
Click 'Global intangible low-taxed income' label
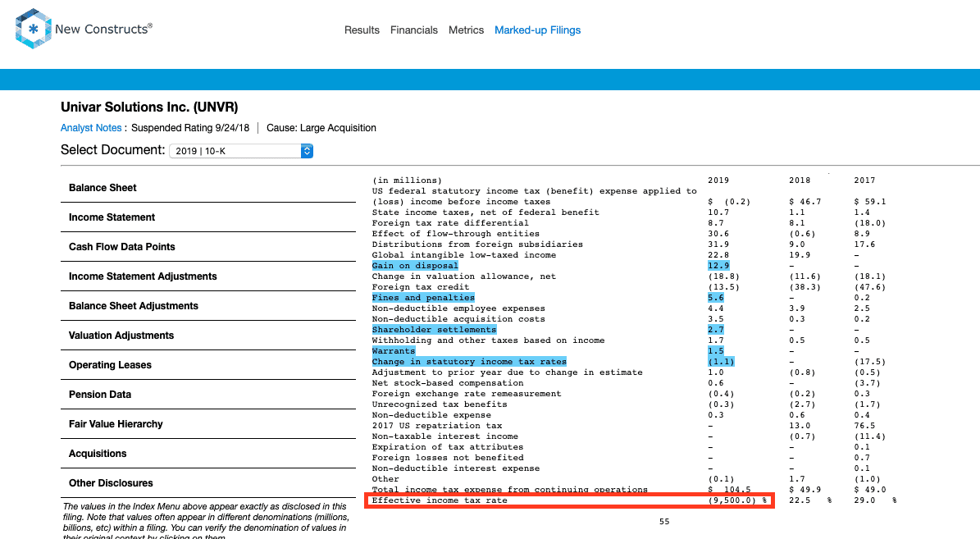coord(463,255)
